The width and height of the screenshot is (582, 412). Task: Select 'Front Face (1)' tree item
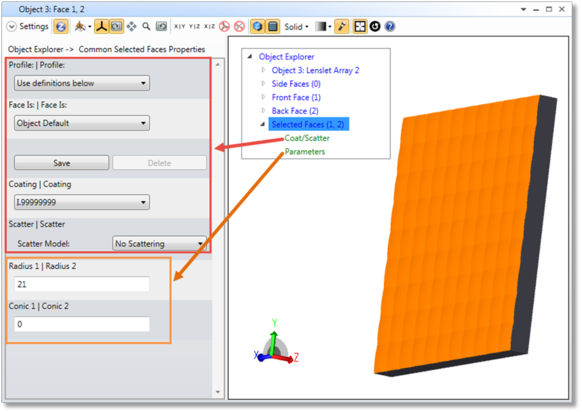(296, 98)
